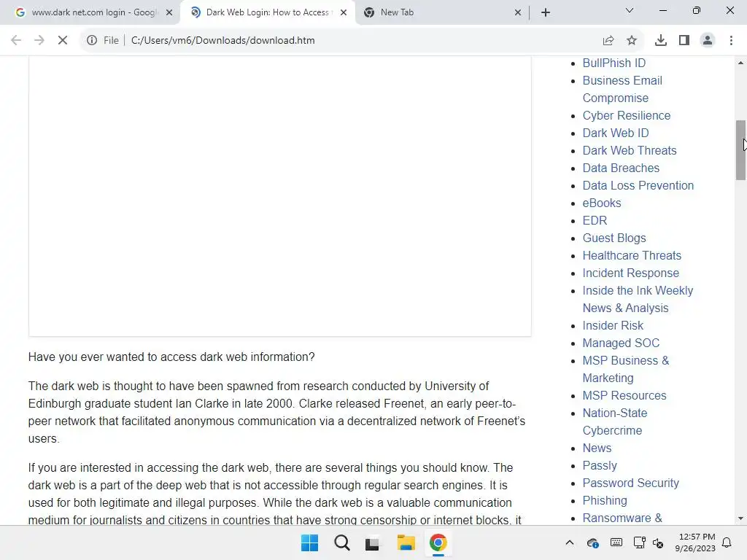Image resolution: width=747 pixels, height=560 pixels.
Task: Close the New Tab tab
Action: coord(518,12)
